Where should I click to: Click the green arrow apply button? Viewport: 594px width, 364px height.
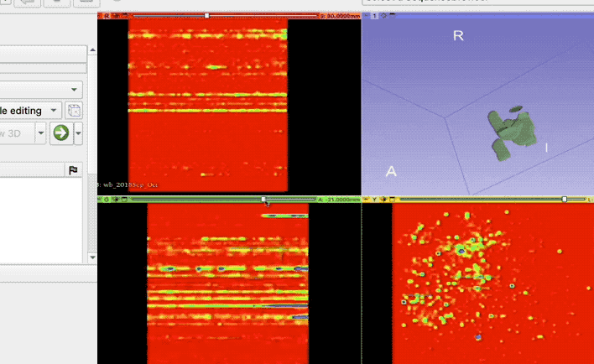[60, 133]
